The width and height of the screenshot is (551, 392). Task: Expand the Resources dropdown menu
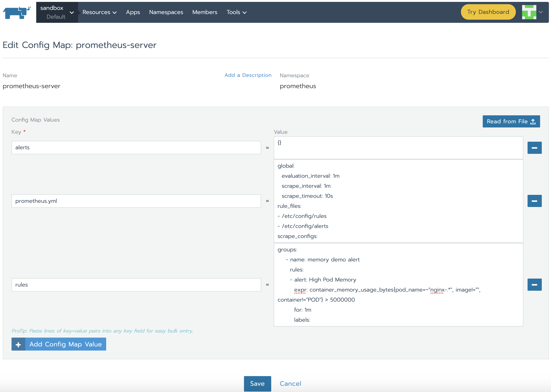click(x=100, y=12)
